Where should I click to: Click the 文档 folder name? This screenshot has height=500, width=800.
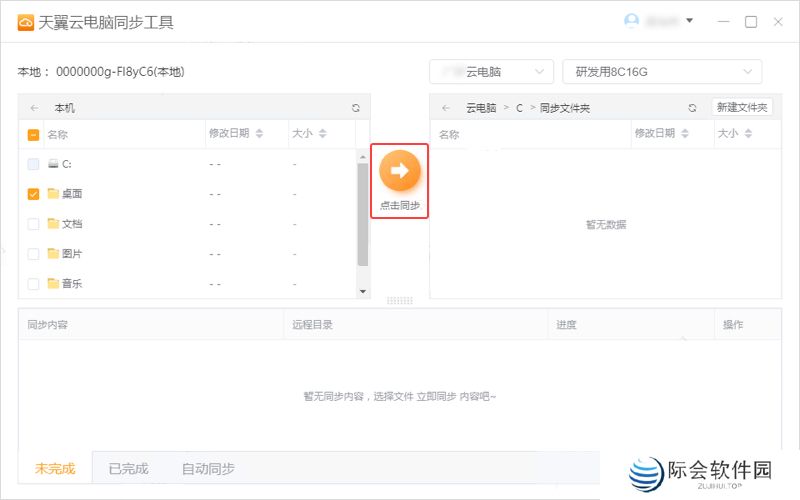point(72,223)
